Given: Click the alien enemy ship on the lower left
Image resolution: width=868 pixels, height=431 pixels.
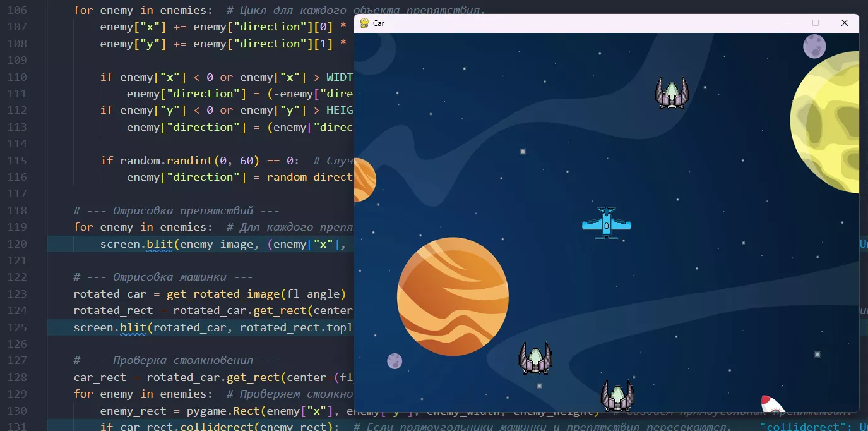Looking at the screenshot, I should tap(535, 358).
